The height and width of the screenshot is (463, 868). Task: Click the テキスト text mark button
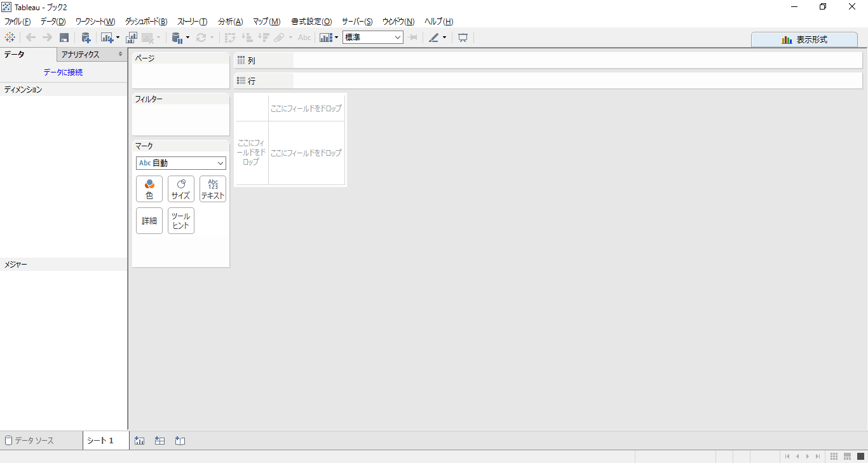pos(213,189)
